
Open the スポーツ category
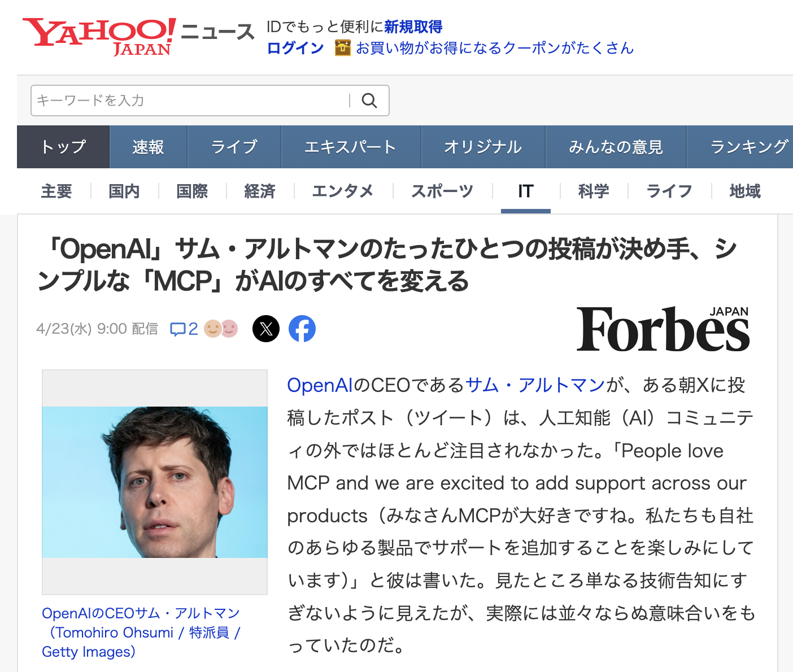442,191
